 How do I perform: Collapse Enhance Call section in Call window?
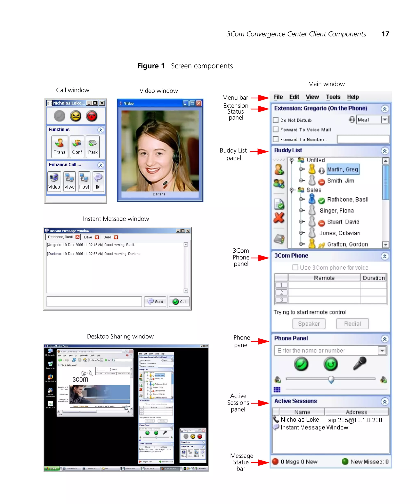coord(100,165)
